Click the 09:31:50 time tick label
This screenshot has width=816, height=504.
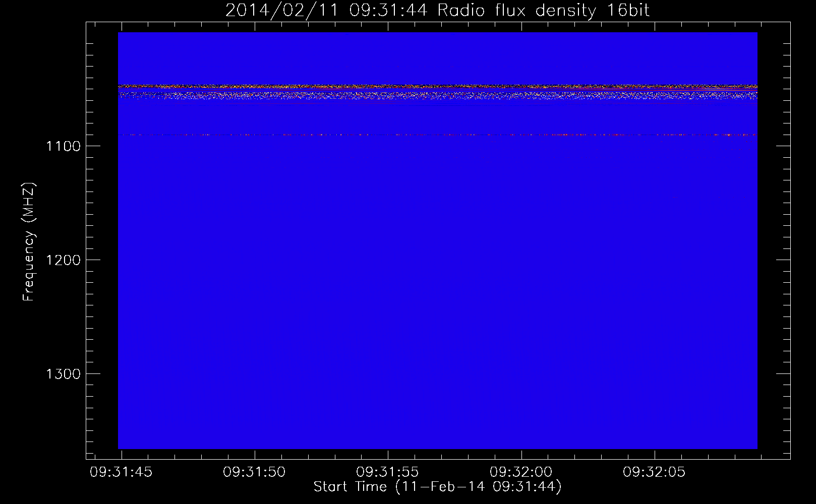coord(254,472)
